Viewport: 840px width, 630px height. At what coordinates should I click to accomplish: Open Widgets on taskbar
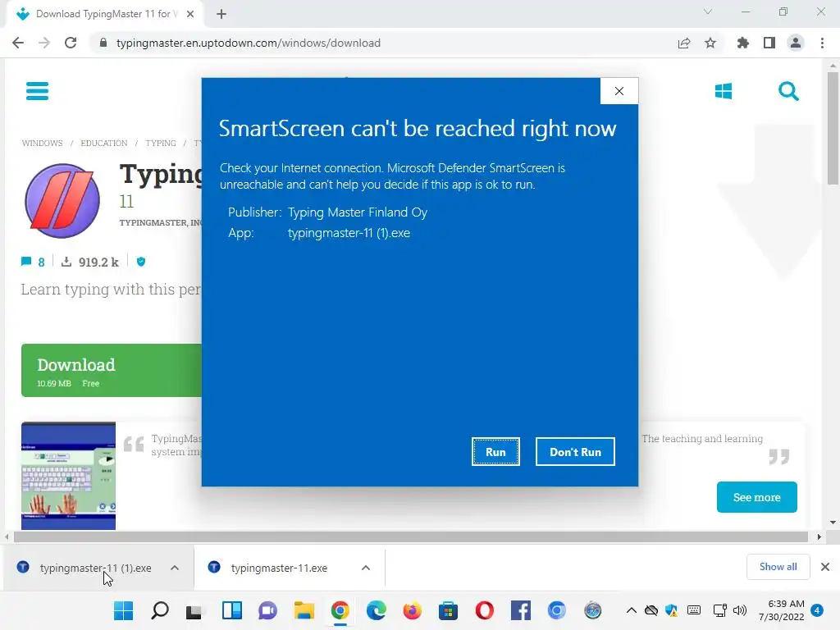click(232, 610)
